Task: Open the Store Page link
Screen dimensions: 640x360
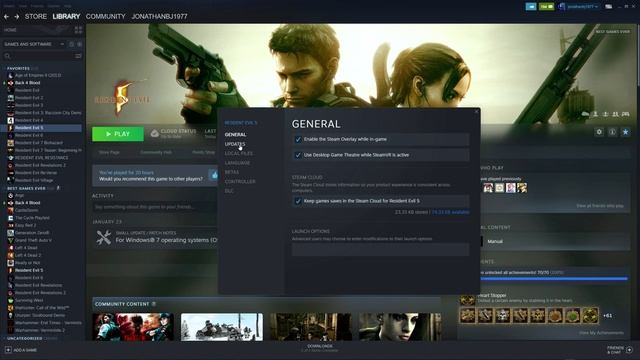Action: coord(109,152)
